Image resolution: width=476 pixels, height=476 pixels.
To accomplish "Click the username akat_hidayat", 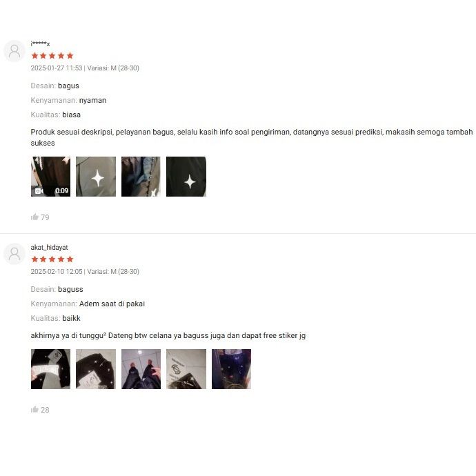I will click(x=49, y=248).
